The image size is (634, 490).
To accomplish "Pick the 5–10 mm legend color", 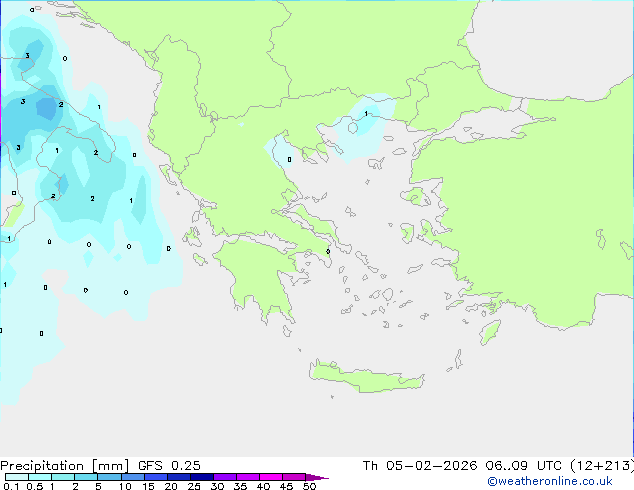I will (x=109, y=477).
